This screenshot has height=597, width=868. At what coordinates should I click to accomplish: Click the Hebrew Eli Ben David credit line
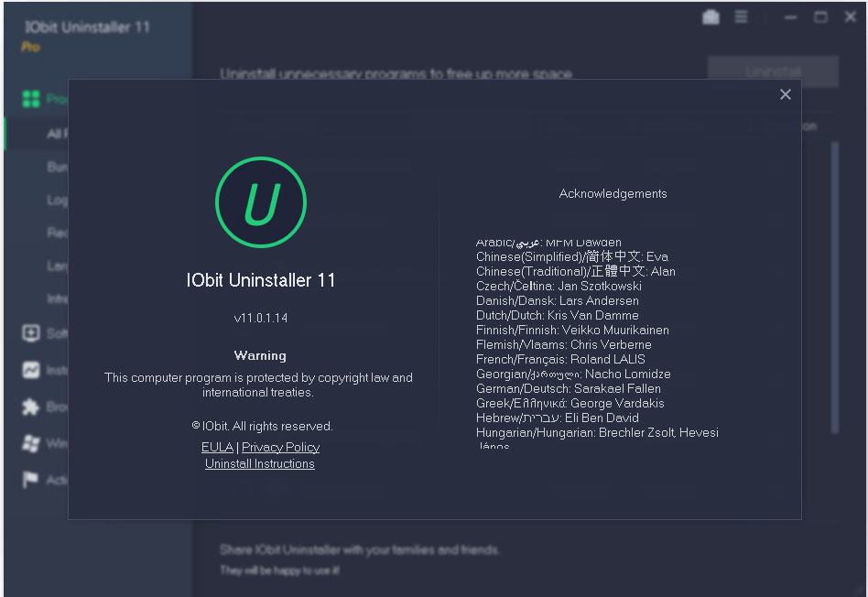point(558,418)
